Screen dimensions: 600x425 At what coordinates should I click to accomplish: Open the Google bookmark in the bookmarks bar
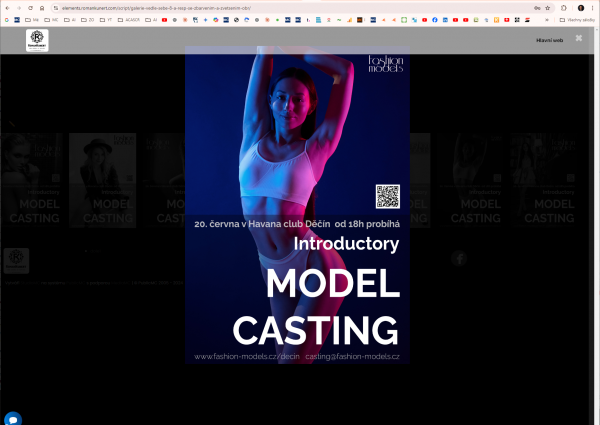coord(7,20)
